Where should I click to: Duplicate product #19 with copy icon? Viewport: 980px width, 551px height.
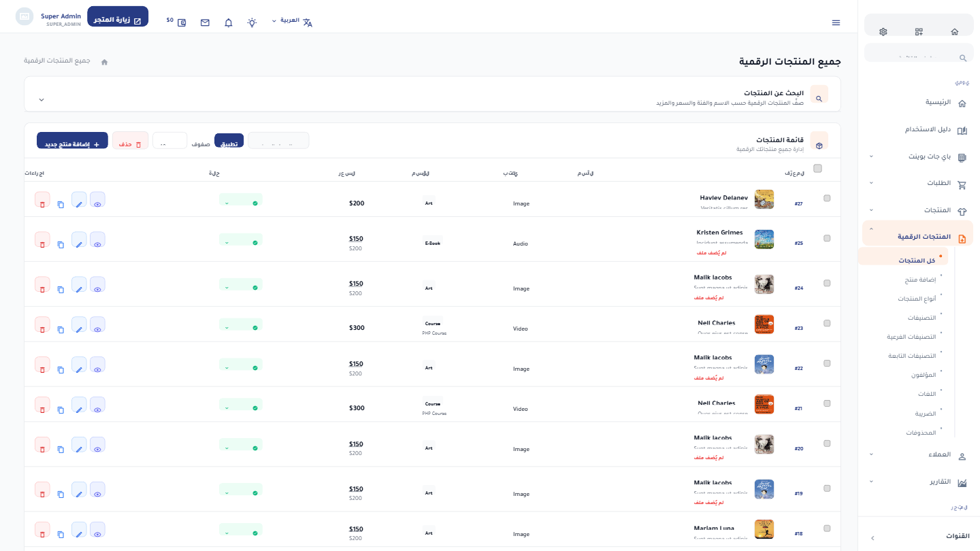coord(61,494)
